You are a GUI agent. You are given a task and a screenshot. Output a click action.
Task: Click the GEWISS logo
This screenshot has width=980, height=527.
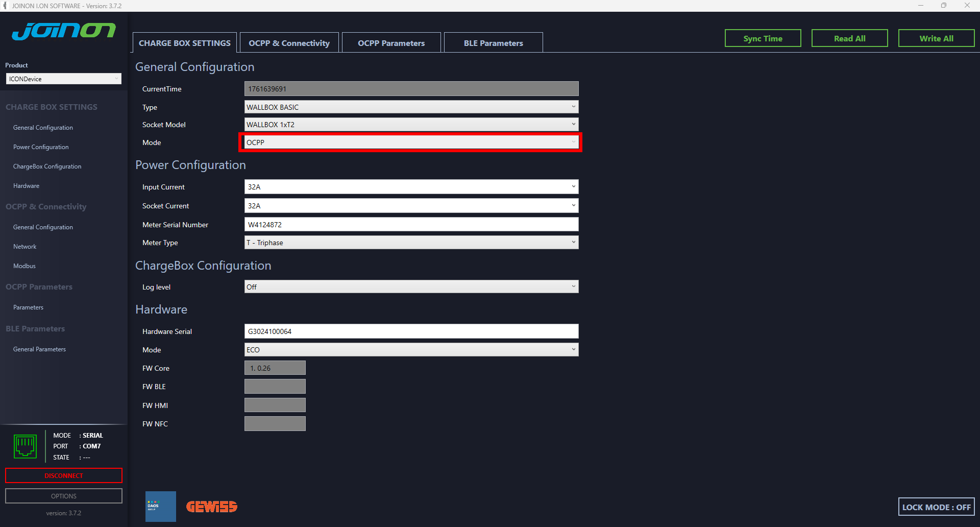point(211,507)
